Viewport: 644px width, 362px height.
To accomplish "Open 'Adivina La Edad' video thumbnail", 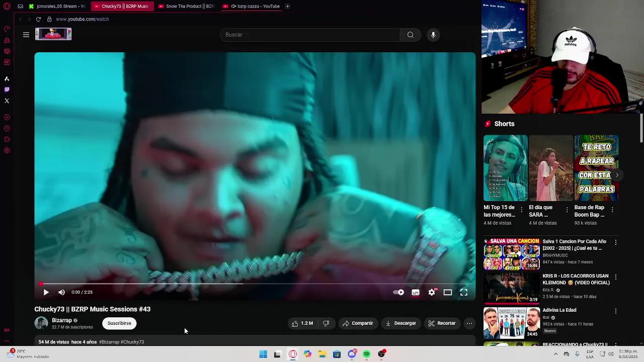I will [512, 323].
